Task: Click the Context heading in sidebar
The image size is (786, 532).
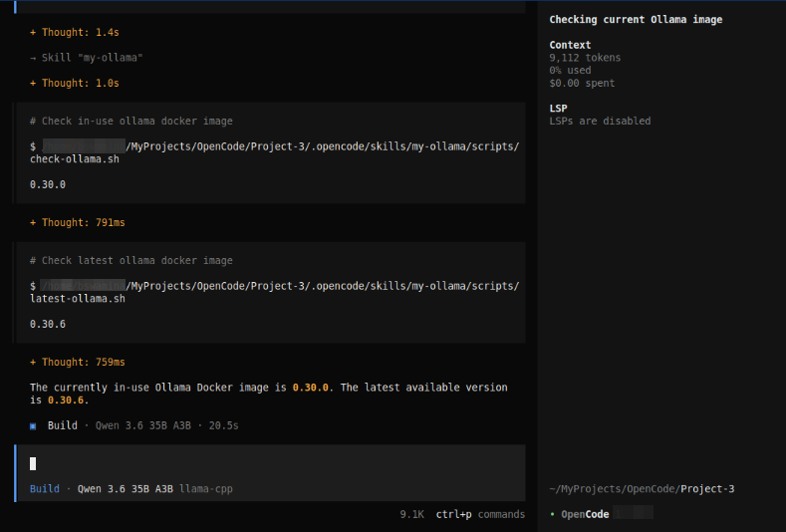Action: (x=570, y=45)
